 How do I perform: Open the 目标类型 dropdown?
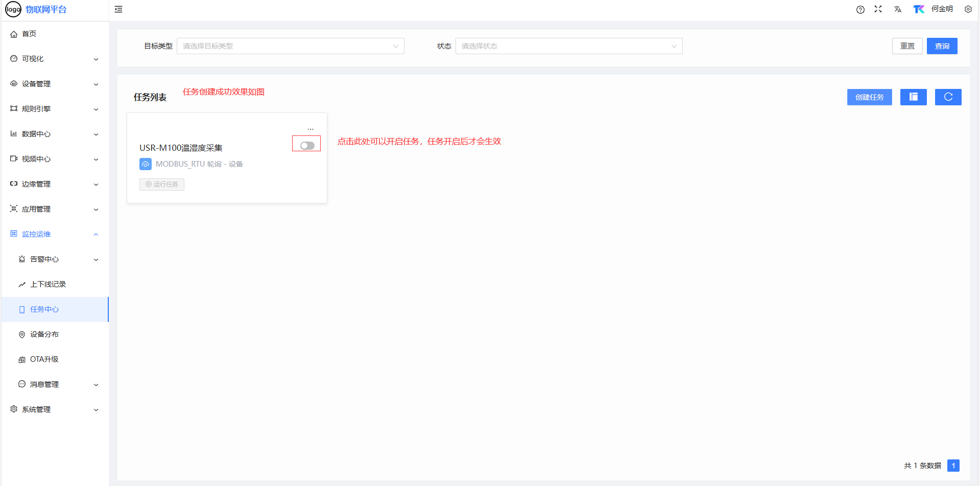290,46
